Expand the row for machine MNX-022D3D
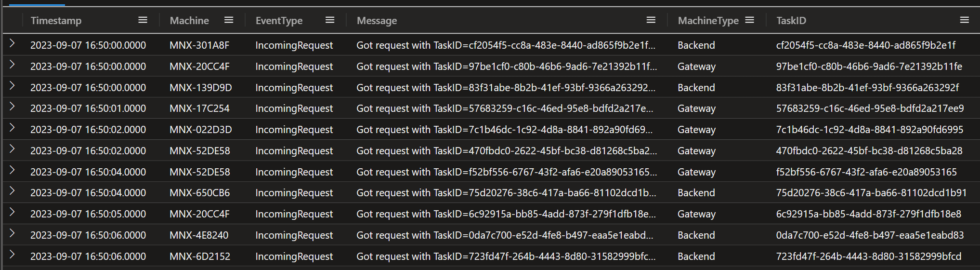The height and width of the screenshot is (270, 980). tap(12, 128)
